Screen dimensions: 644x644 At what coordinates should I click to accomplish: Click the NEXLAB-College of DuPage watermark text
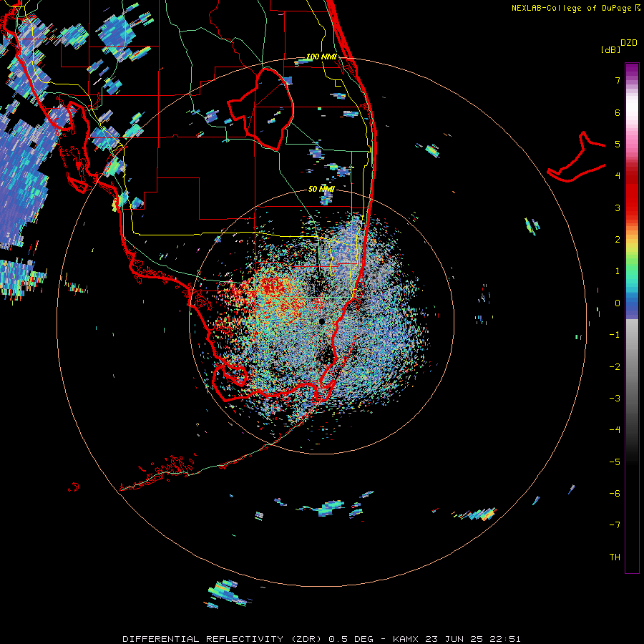click(x=576, y=8)
